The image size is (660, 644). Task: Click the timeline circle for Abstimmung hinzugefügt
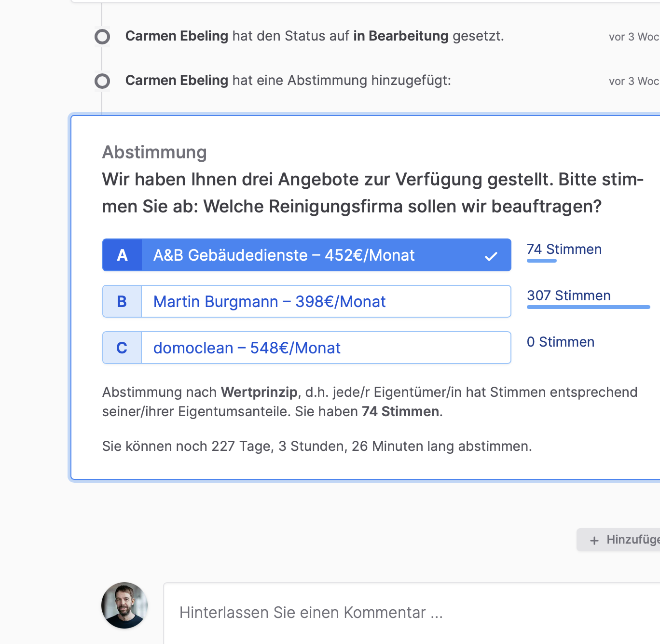102,81
